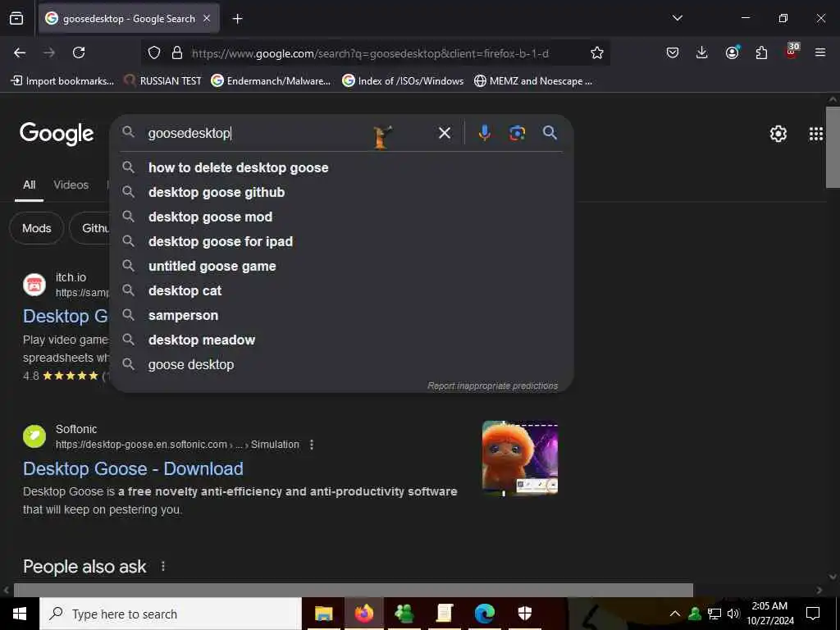Click the horizontal scrollbar thumb
The height and width of the screenshot is (630, 840).
353,590
